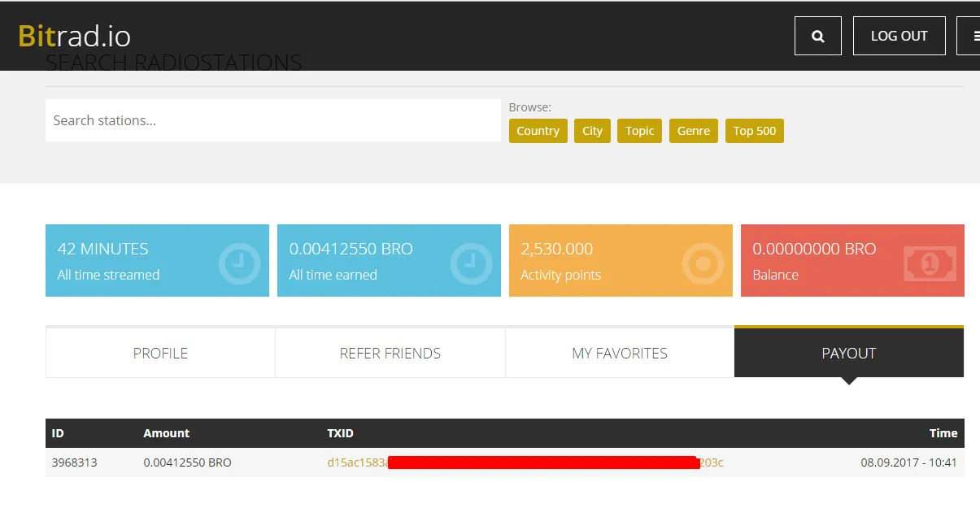The width and height of the screenshot is (980, 508).
Task: Click the Time column header
Action: [x=943, y=433]
